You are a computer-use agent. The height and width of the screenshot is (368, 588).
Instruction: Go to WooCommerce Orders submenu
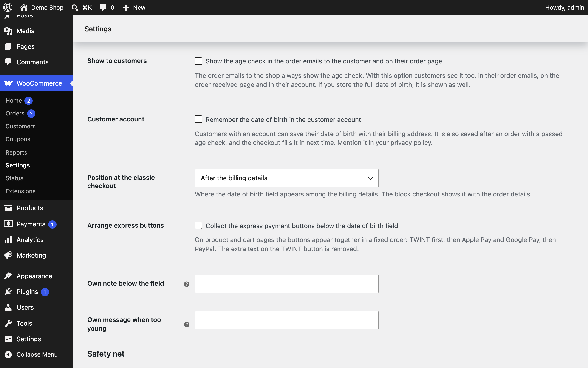(x=15, y=113)
